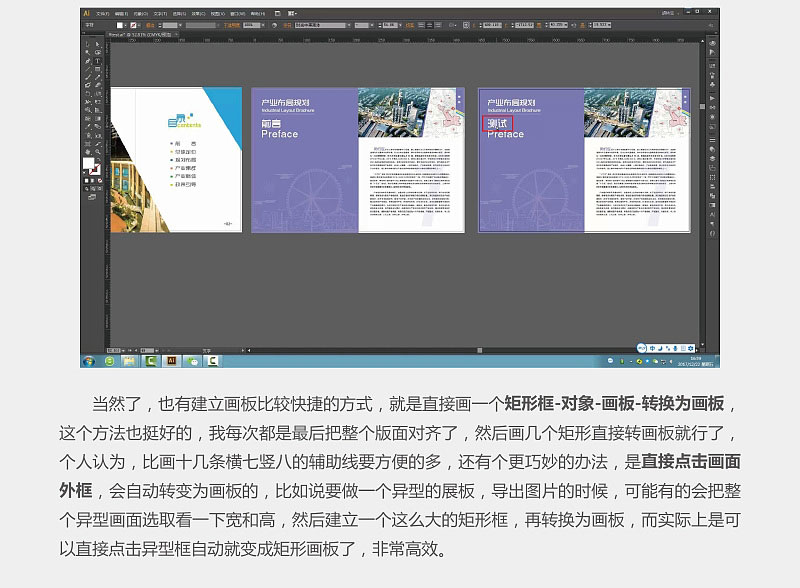Image resolution: width=800 pixels, height=588 pixels.
Task: Click the 测试 text on the artboard
Action: (x=497, y=123)
